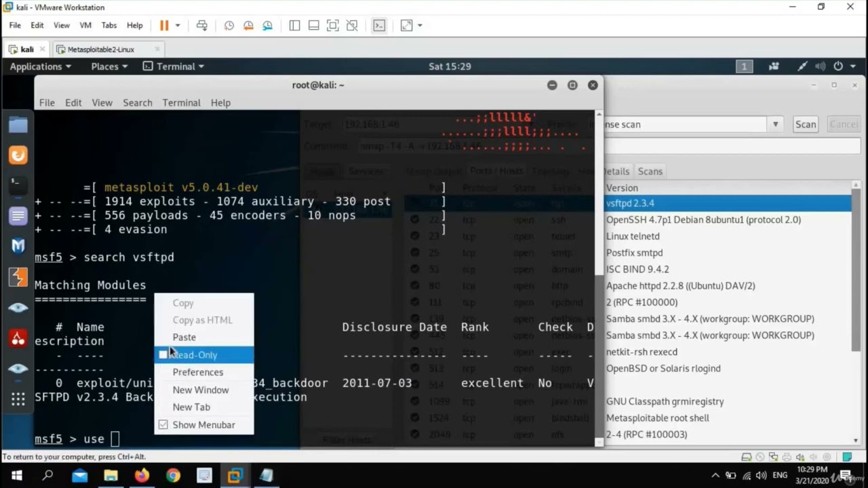Open the Places menu in Kali top bar
The width and height of the screenshot is (868, 488).
coord(109,66)
